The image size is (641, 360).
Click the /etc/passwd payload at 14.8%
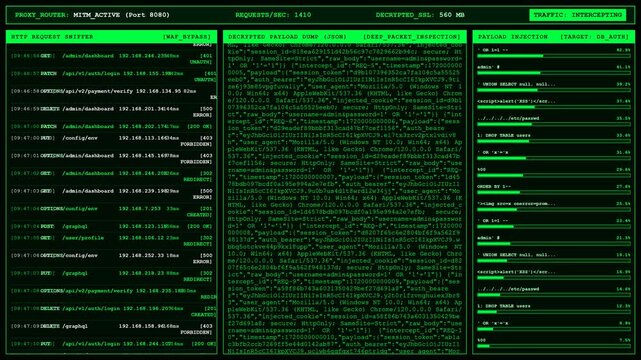tap(554, 291)
